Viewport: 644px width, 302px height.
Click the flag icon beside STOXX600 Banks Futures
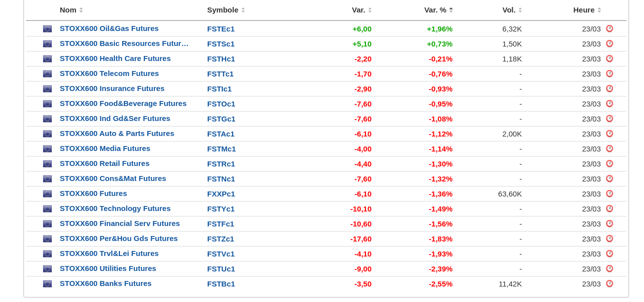47,284
